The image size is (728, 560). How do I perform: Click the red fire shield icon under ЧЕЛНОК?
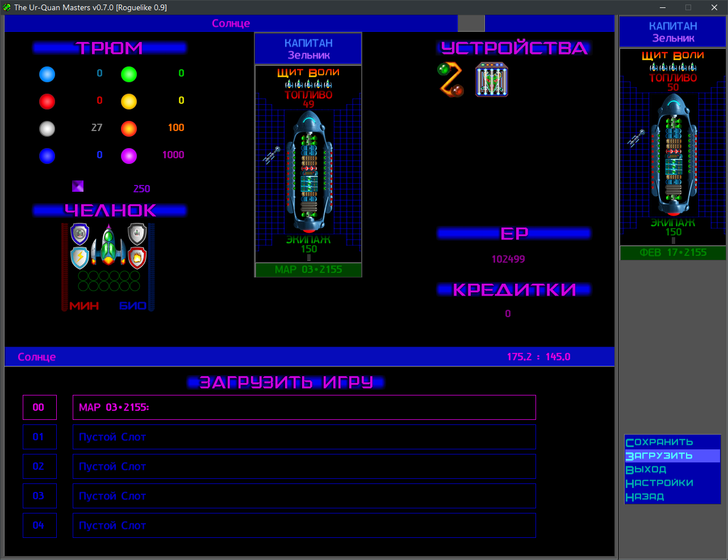[x=137, y=258]
